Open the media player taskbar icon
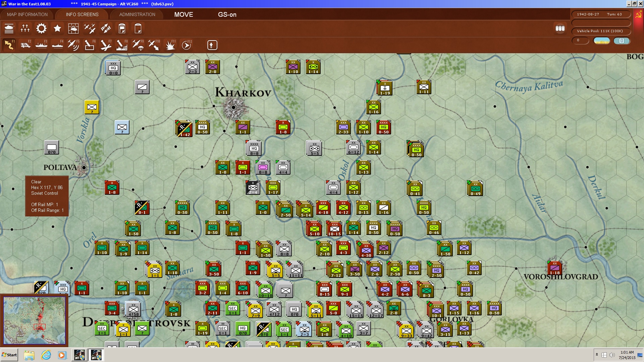Screen dimensions: 644x362 (x=62, y=355)
